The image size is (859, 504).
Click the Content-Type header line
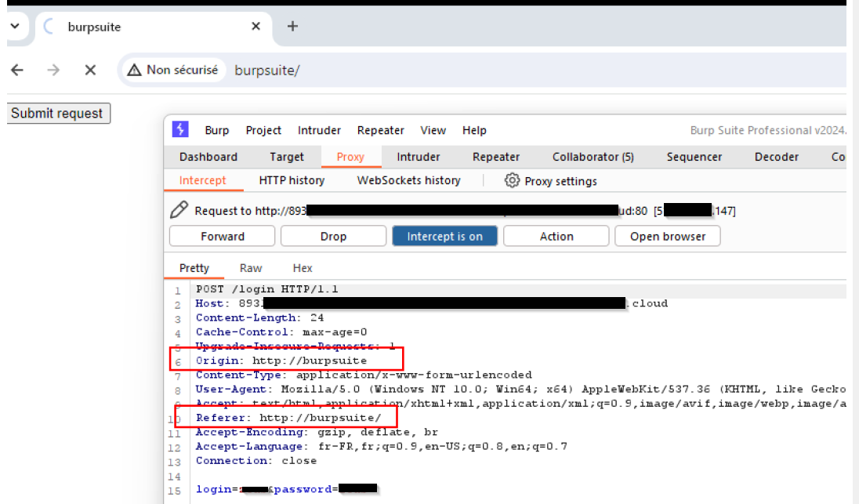364,375
